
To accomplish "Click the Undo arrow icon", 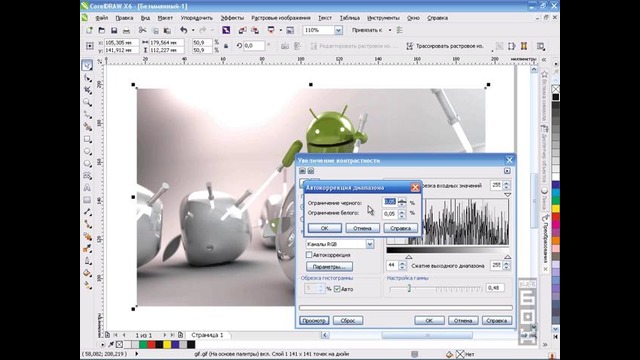I will pos(184,30).
